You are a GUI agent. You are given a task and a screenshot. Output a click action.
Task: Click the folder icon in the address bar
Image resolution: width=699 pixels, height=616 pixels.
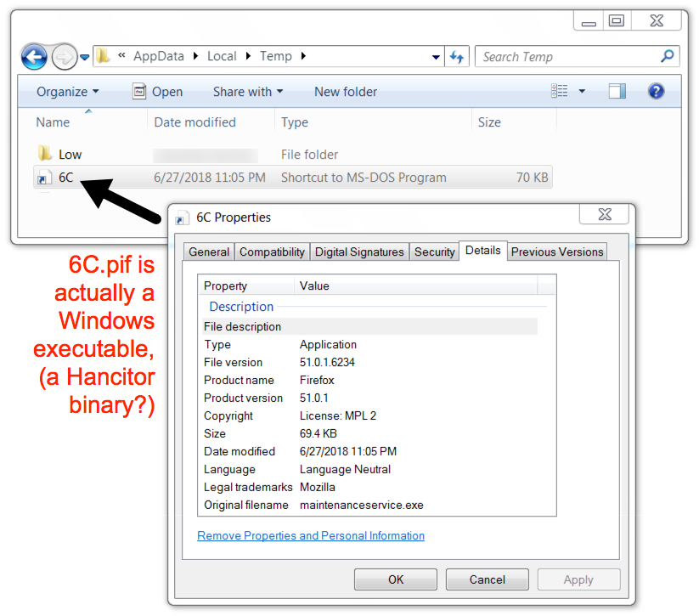(103, 56)
